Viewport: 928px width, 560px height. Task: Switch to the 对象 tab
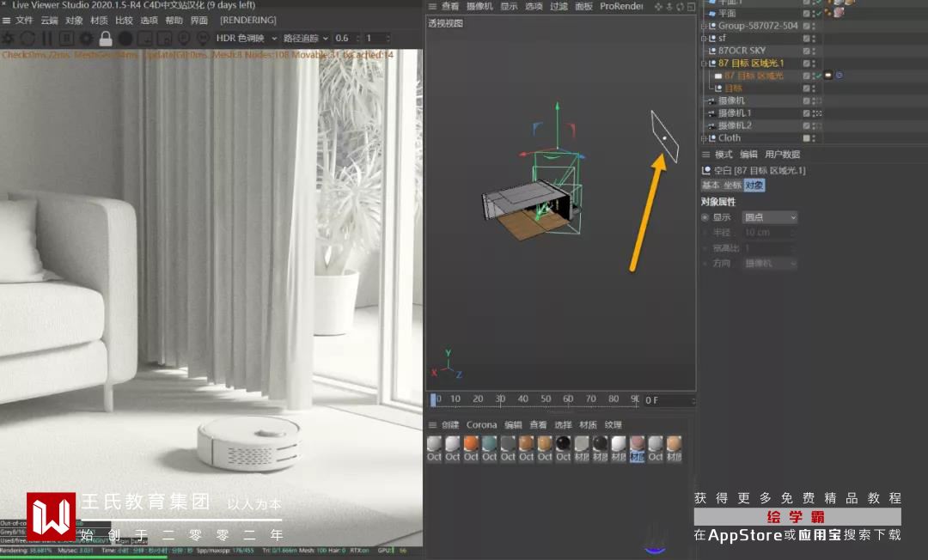[754, 185]
